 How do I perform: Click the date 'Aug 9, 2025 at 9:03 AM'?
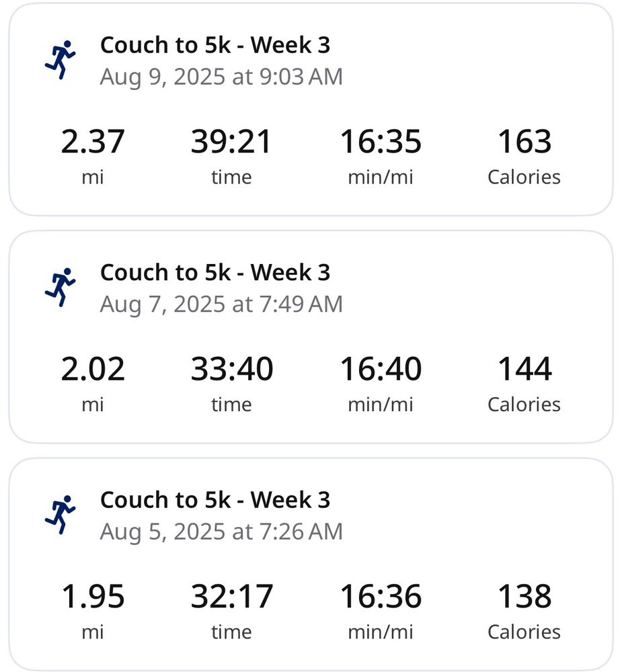[221, 77]
